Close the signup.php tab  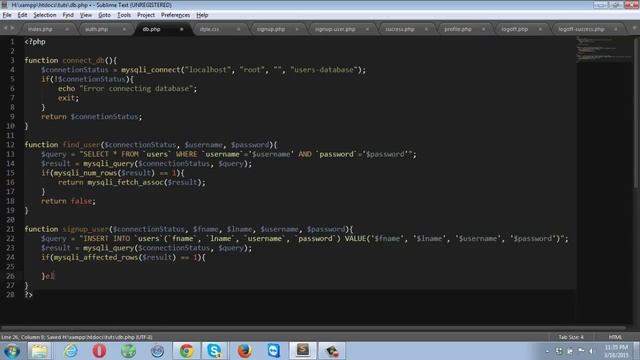pos(297,29)
